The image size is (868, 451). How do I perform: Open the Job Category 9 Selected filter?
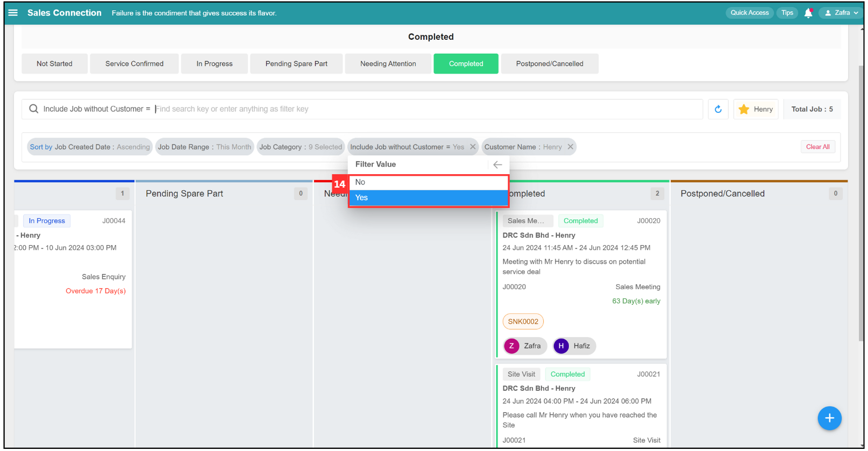coord(301,147)
